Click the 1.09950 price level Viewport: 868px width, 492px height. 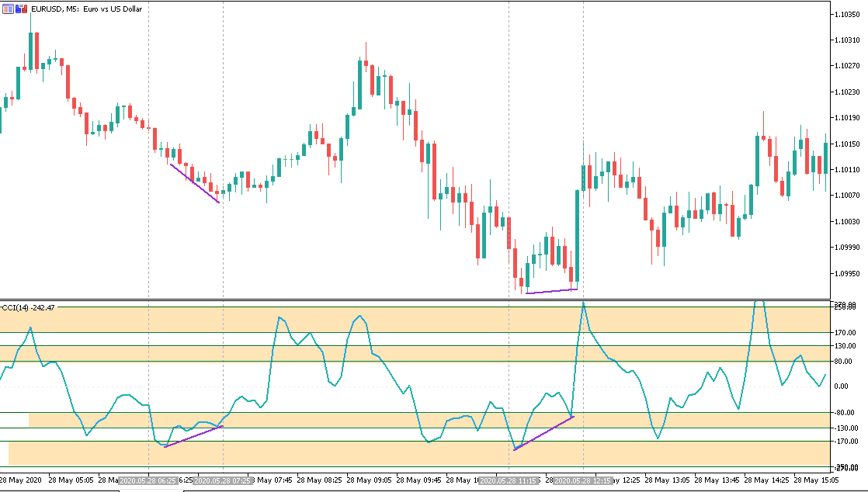[x=847, y=273]
